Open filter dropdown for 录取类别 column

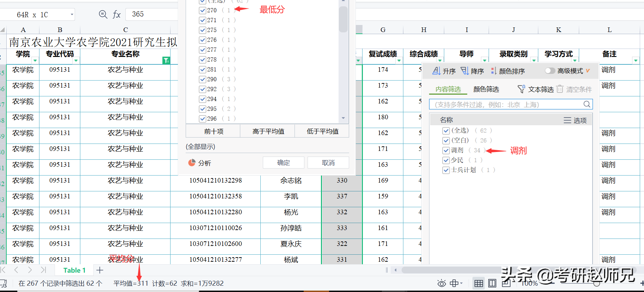[534, 61]
